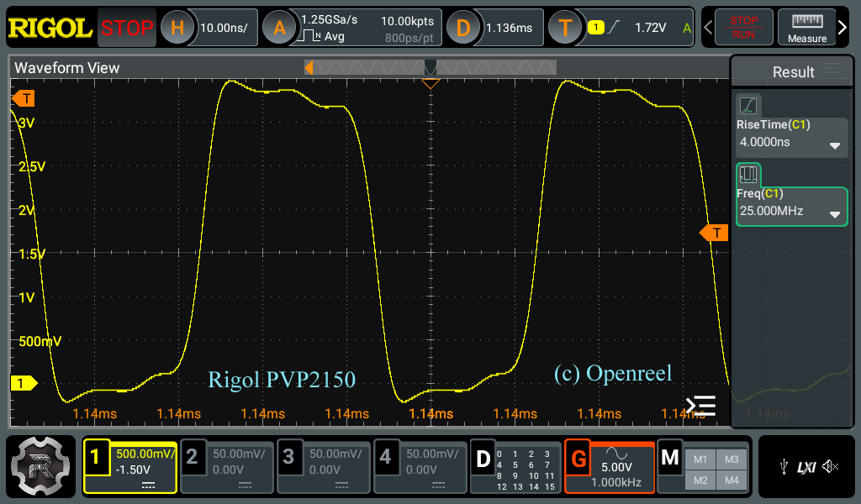Click the 1.72V trigger level value
This screenshot has width=861, height=504.
[x=650, y=28]
